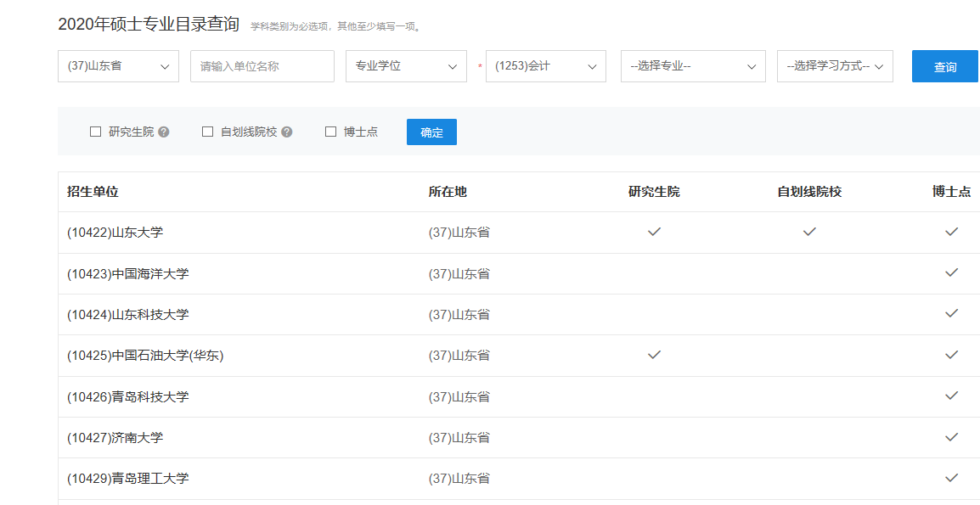
Task: Click 济南大学 博士点 checkmark
Action: 951,437
